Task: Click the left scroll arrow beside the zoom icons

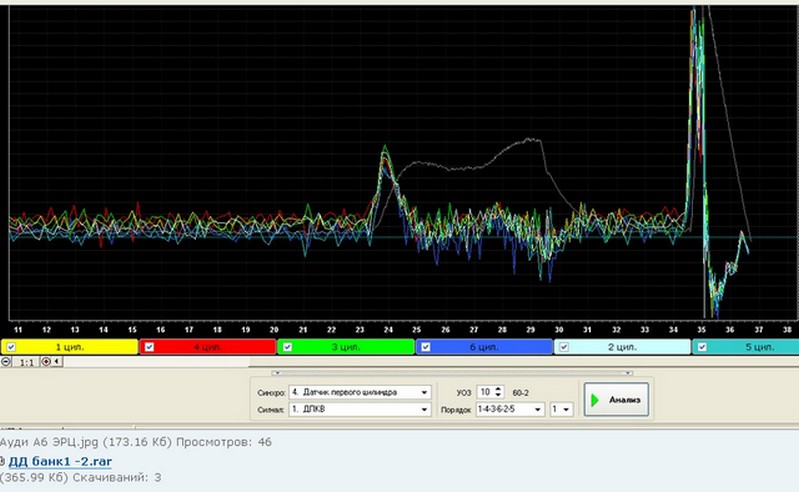Action: pyautogui.click(x=57, y=362)
